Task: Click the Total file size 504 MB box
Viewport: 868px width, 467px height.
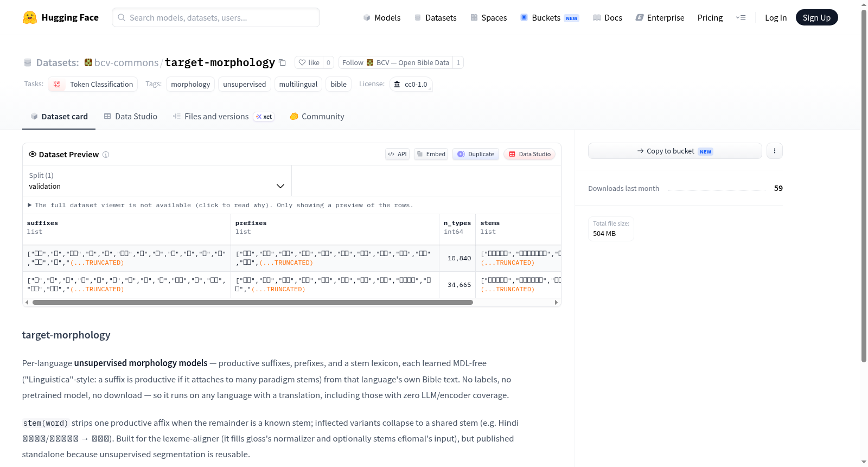Action: pyautogui.click(x=611, y=229)
